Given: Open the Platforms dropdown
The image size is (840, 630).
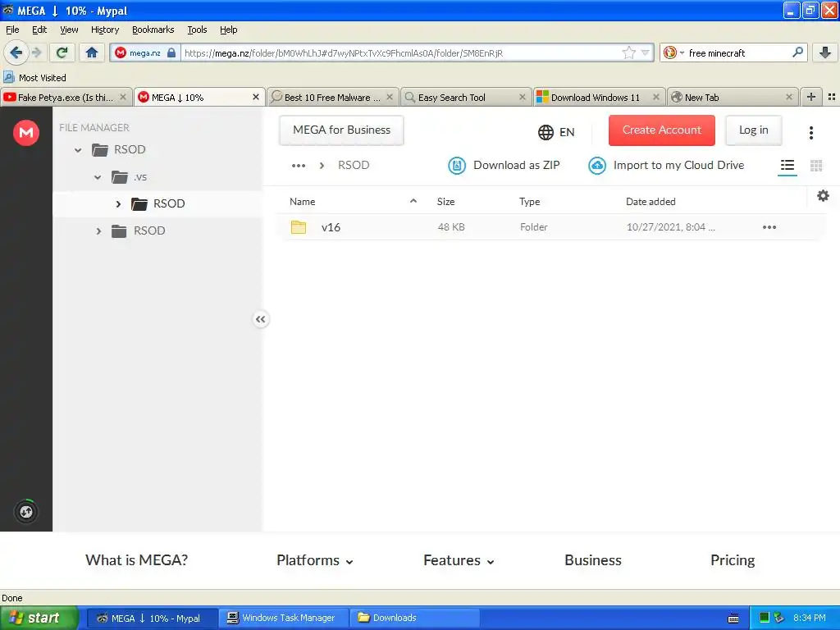Looking at the screenshot, I should 314,560.
